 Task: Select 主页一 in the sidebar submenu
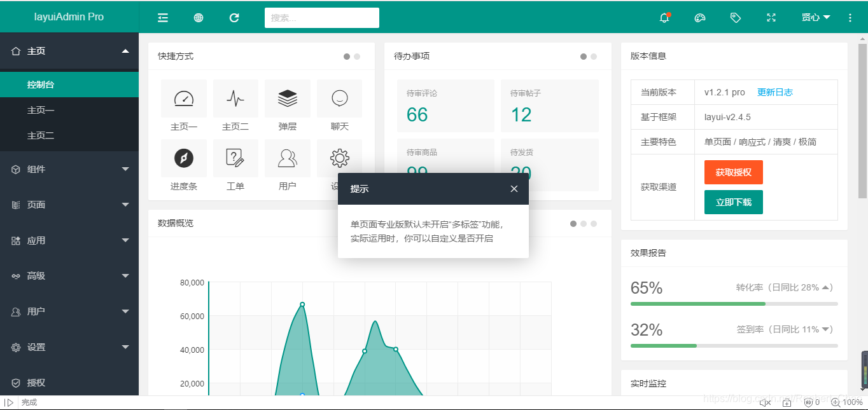point(69,110)
